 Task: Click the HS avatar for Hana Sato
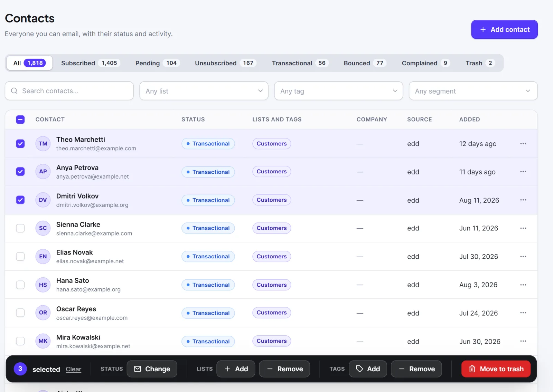(x=43, y=285)
